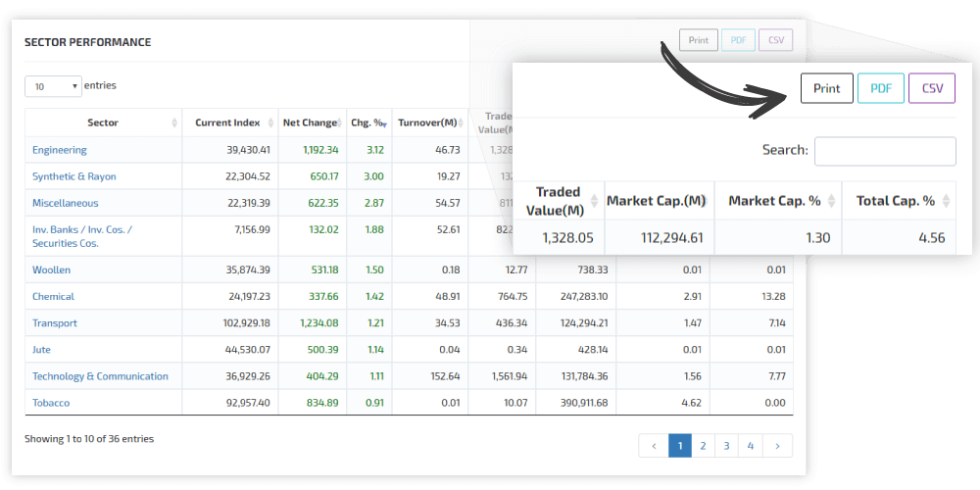The image size is (980, 490).
Task: Sort enlarged Traded Value(M) column arrows
Action: coord(594,201)
